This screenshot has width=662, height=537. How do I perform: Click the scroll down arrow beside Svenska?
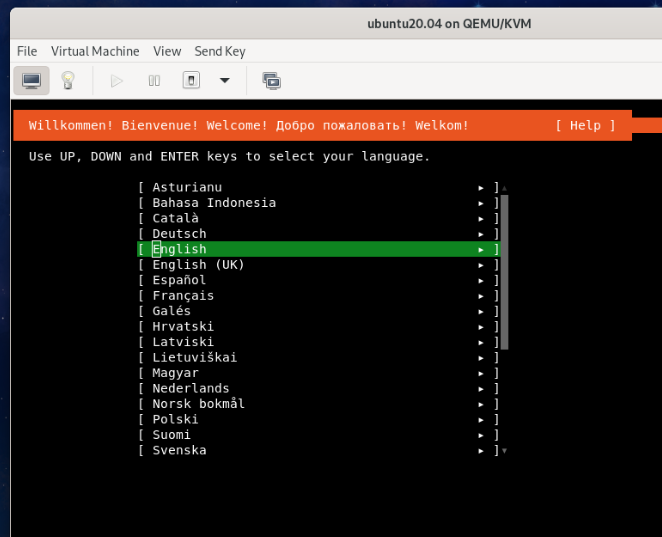click(x=504, y=451)
